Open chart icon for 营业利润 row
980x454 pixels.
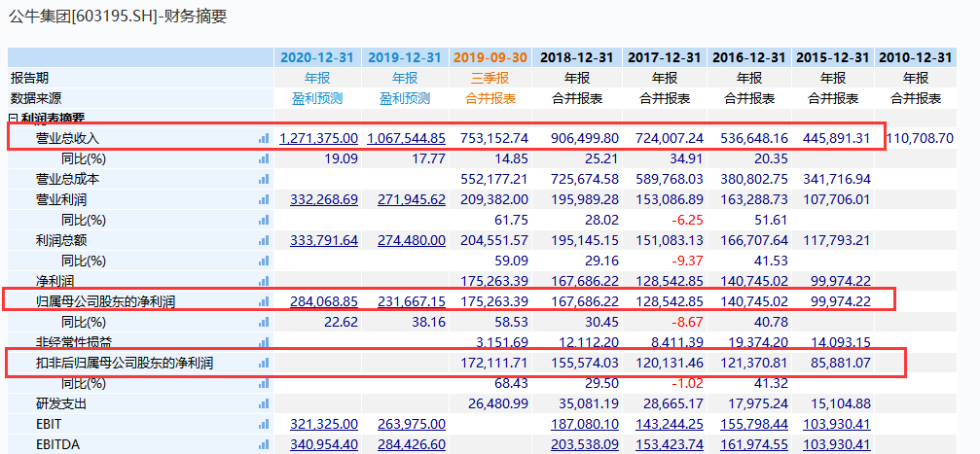click(x=264, y=200)
